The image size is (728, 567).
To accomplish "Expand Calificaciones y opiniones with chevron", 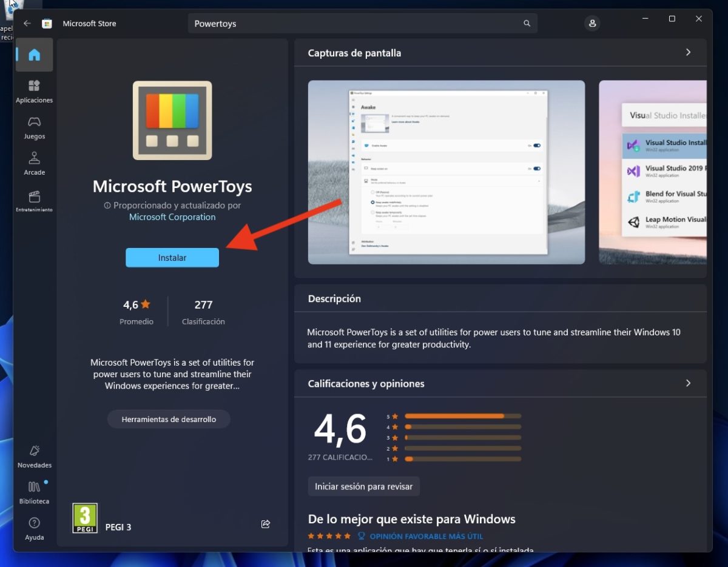I will pos(688,383).
